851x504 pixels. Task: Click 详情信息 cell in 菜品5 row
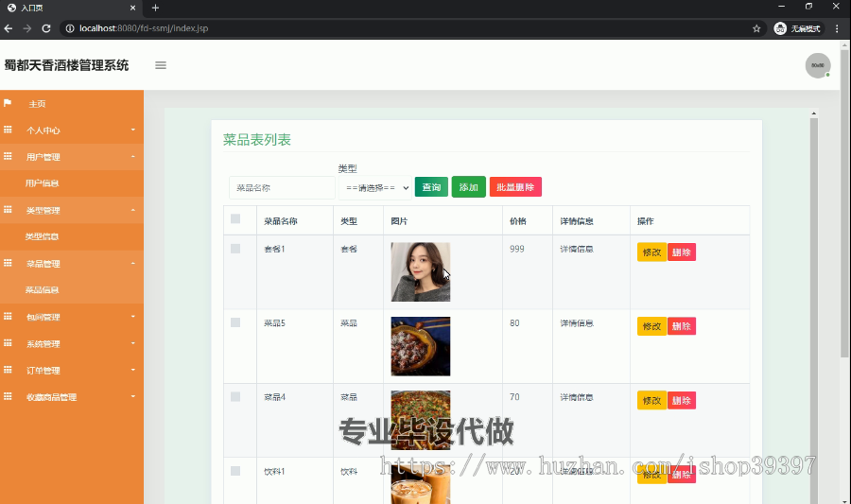click(577, 323)
